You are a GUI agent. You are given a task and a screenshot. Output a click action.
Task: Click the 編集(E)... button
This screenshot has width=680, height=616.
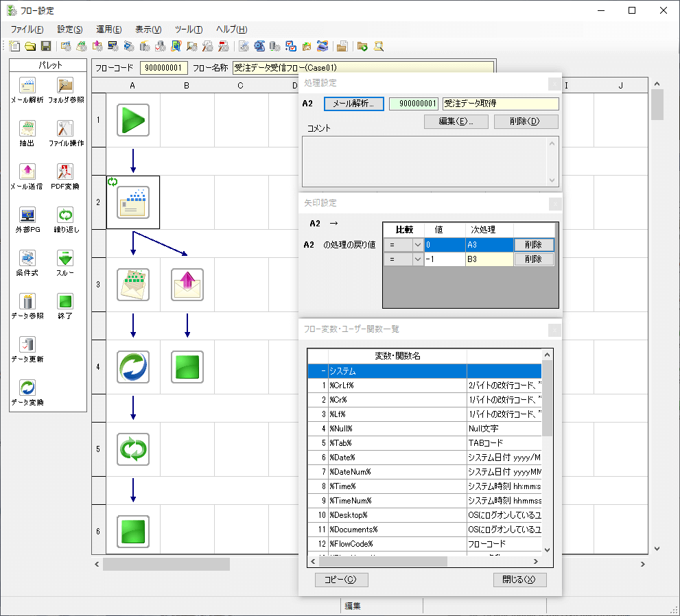tap(456, 121)
